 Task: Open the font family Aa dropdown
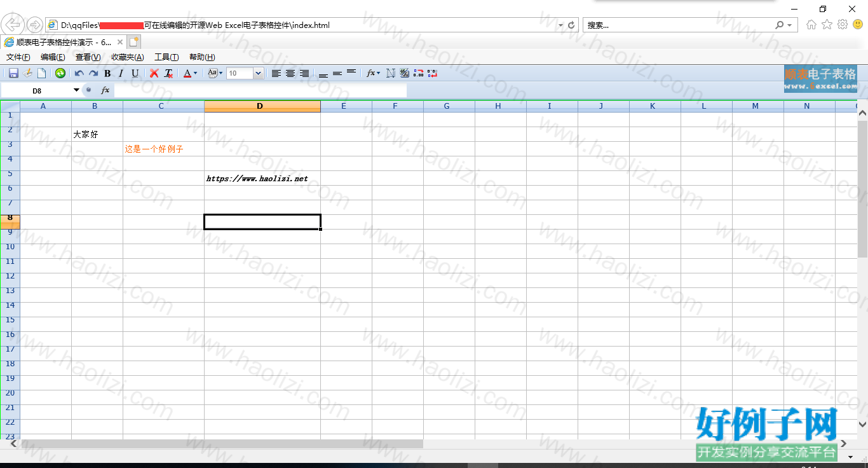(x=215, y=73)
